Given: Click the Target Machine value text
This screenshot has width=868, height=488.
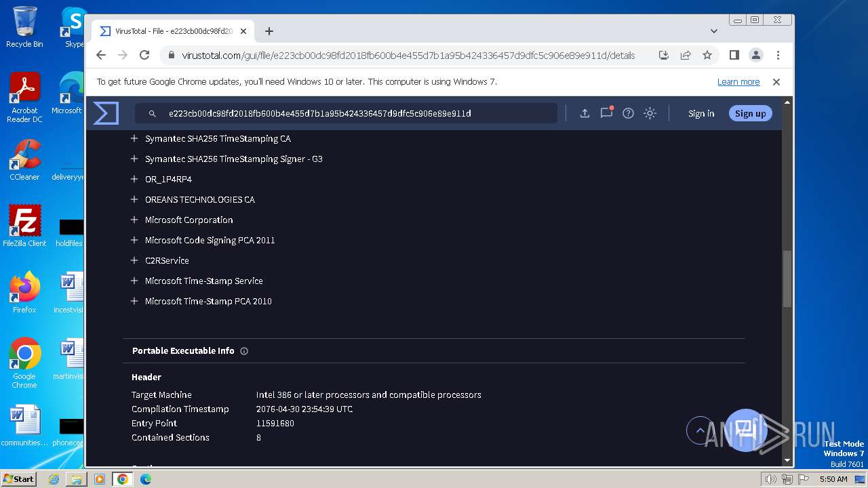Looking at the screenshot, I should 368,395.
